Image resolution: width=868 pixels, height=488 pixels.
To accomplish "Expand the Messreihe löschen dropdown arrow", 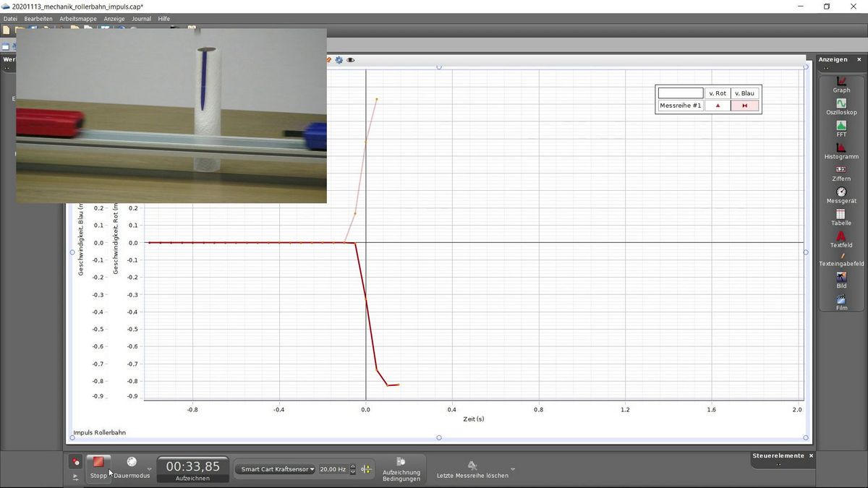I will coord(513,468).
